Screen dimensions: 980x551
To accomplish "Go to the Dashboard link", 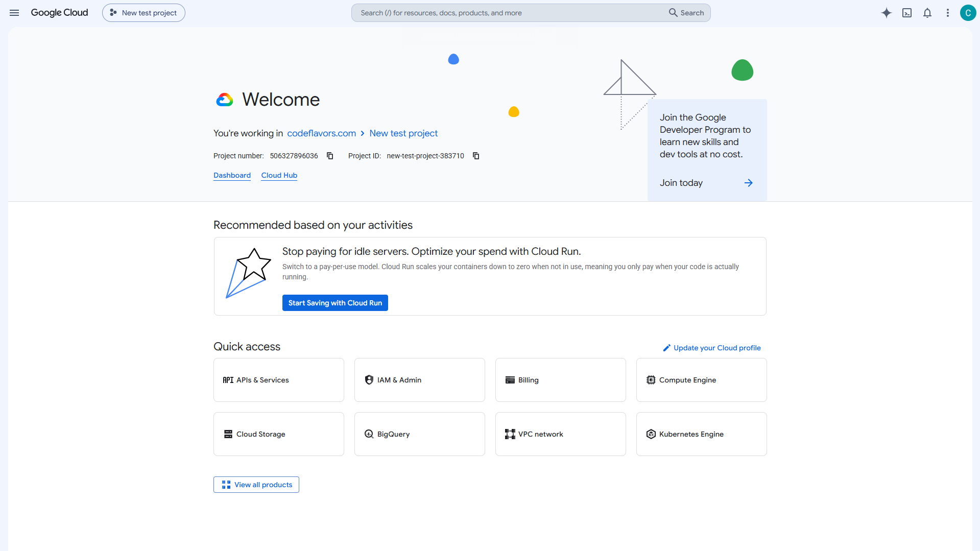I will pos(232,175).
